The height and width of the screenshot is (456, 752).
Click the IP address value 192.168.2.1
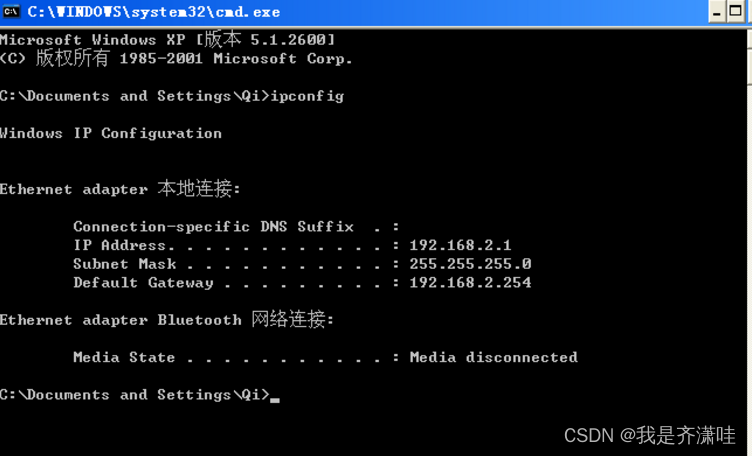460,245
